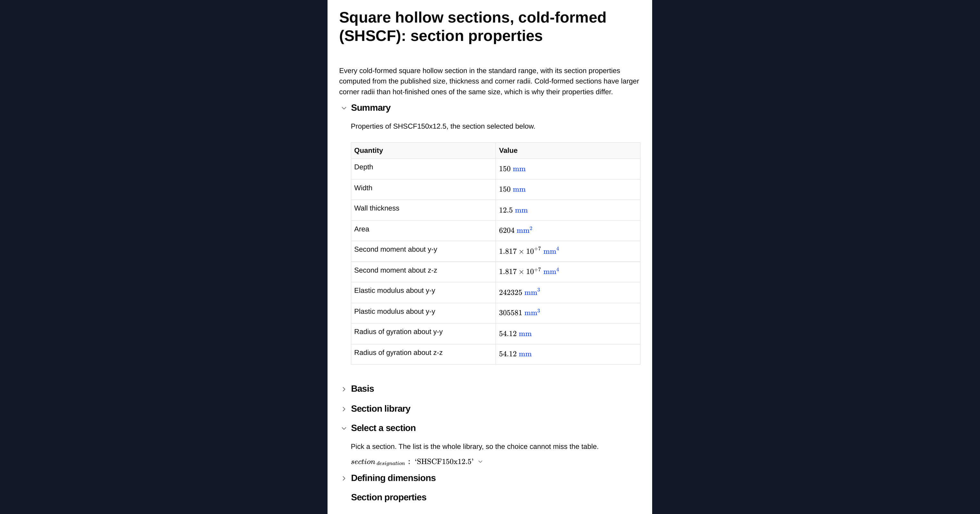The image size is (980, 514).
Task: Click the Basis heading text
Action: coord(362,389)
